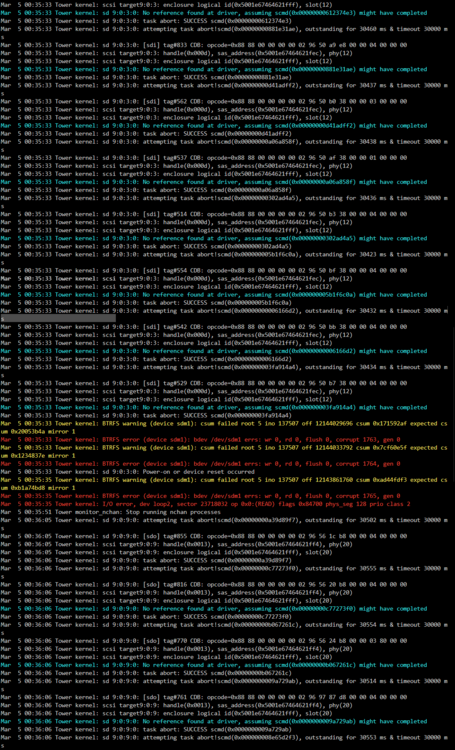Click the BTRFS warning line with offset 12144029696
Viewport: 455px width, 750px height.
(224, 427)
